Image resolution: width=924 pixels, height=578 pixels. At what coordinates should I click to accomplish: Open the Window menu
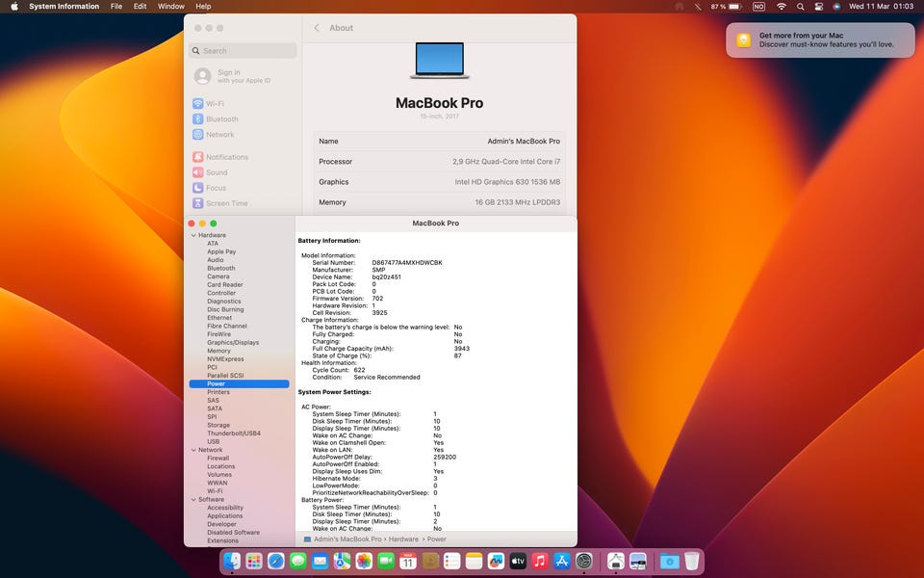170,7
